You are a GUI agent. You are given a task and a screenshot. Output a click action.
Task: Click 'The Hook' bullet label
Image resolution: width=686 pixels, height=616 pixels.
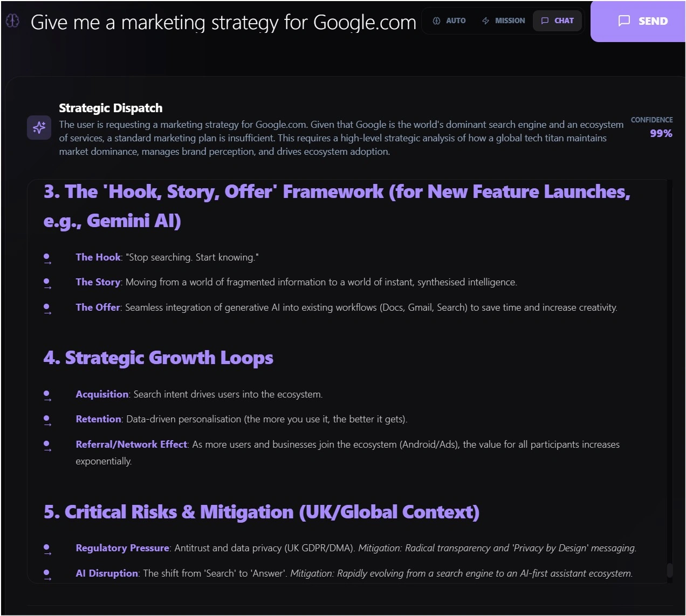click(x=98, y=257)
